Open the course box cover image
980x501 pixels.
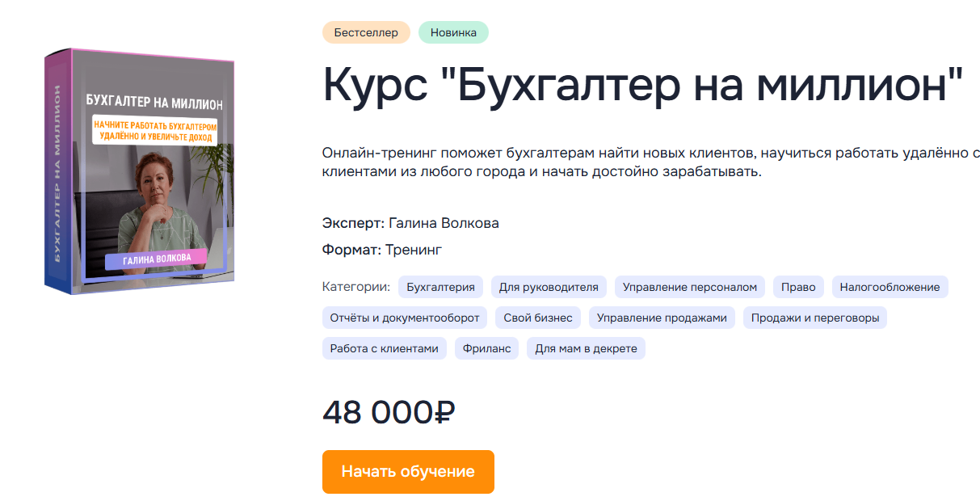pyautogui.click(x=139, y=171)
